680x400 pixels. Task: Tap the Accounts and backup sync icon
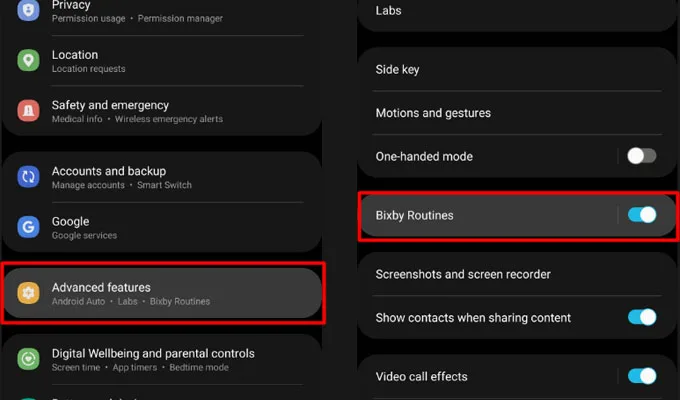click(x=28, y=177)
